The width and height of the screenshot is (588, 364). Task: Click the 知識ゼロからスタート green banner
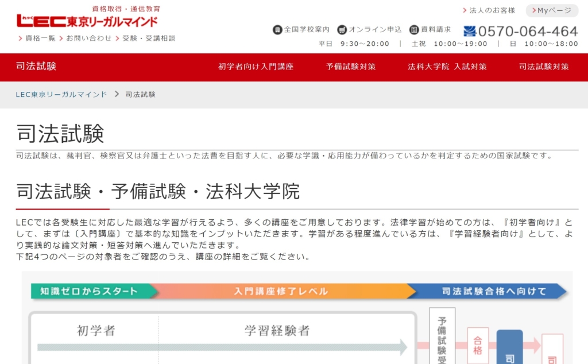[x=94, y=291]
